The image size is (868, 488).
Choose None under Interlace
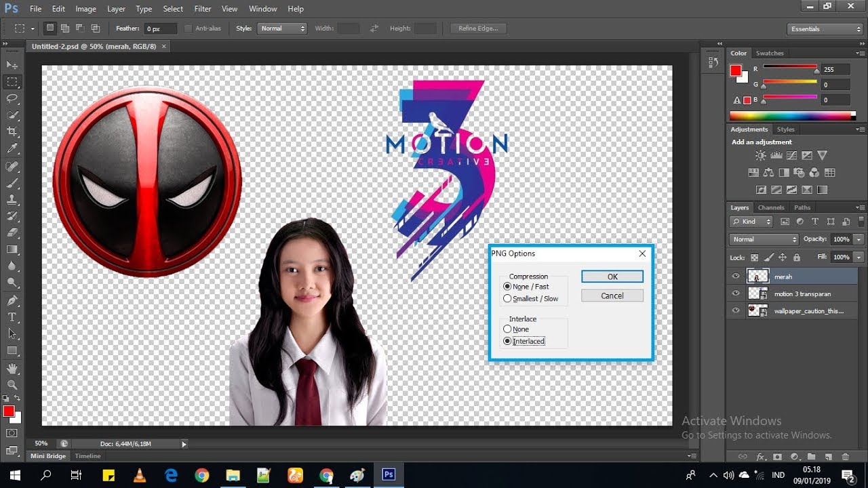(507, 329)
